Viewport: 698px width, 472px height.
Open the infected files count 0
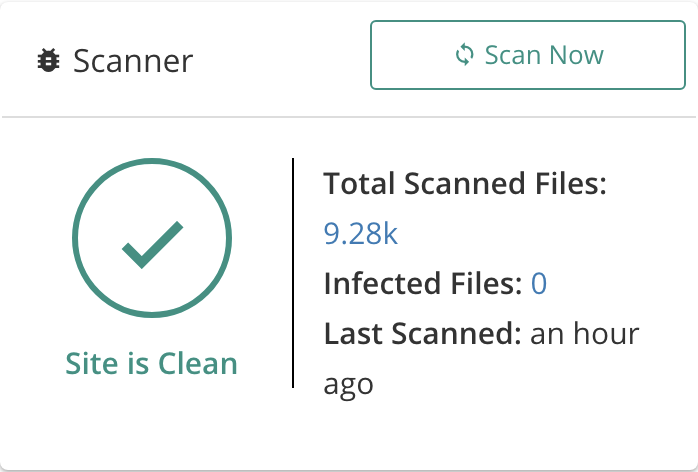tap(539, 283)
